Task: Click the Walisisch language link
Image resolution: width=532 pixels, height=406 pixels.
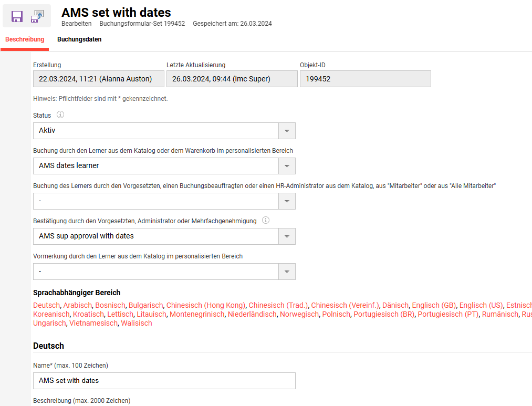Action: point(137,323)
